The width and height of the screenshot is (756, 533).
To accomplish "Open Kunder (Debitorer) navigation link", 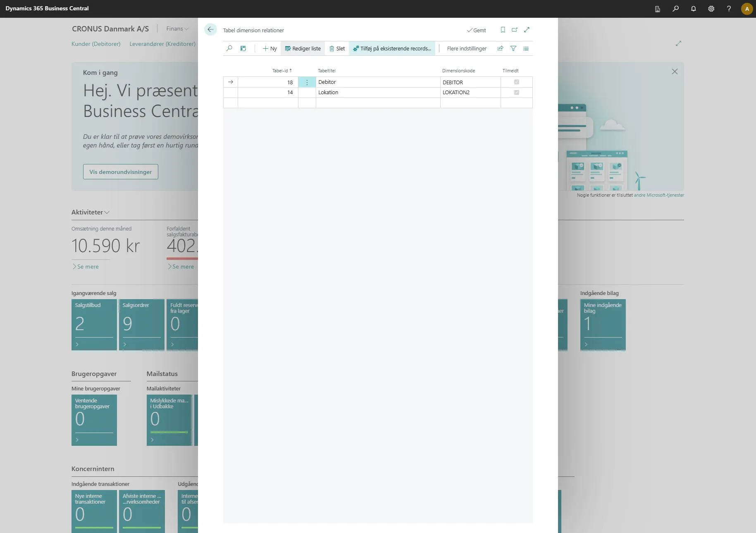I will [x=96, y=44].
